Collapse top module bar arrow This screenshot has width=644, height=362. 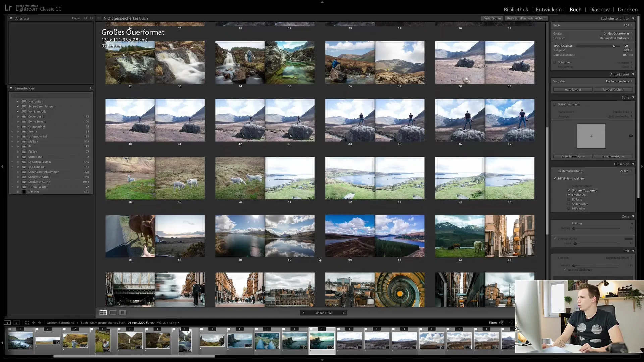[x=322, y=2]
